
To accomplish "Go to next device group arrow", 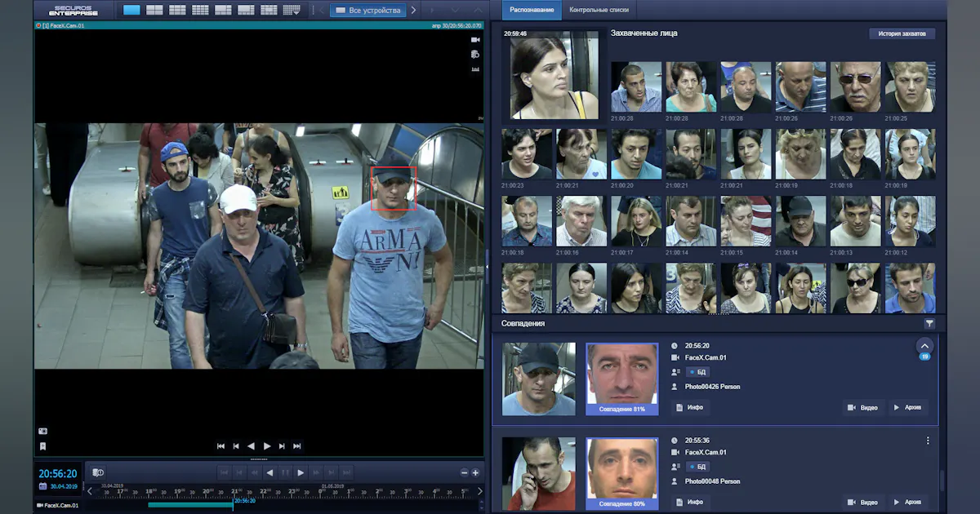I will (413, 10).
